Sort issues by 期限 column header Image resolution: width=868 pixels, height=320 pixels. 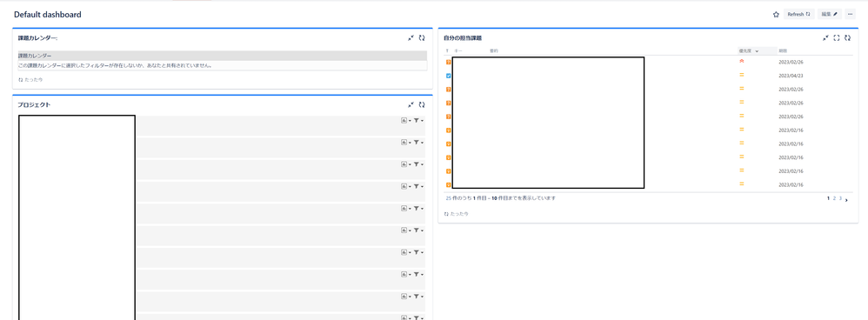click(782, 51)
